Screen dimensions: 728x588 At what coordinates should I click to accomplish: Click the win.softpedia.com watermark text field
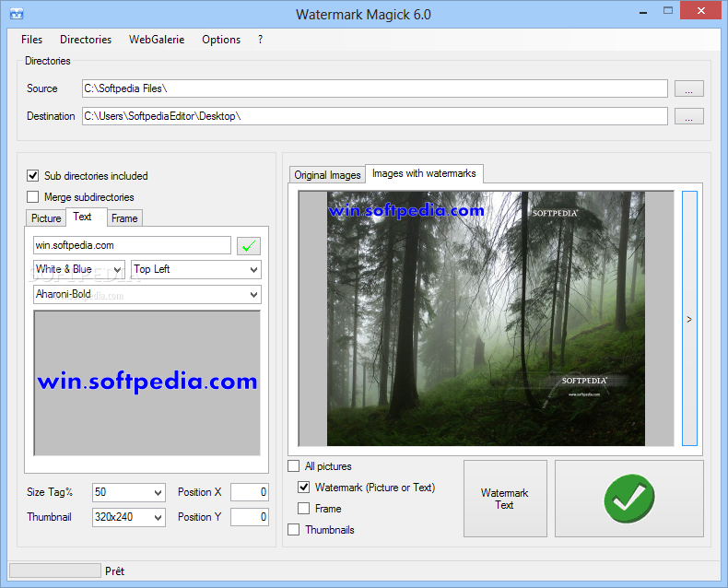(x=132, y=245)
